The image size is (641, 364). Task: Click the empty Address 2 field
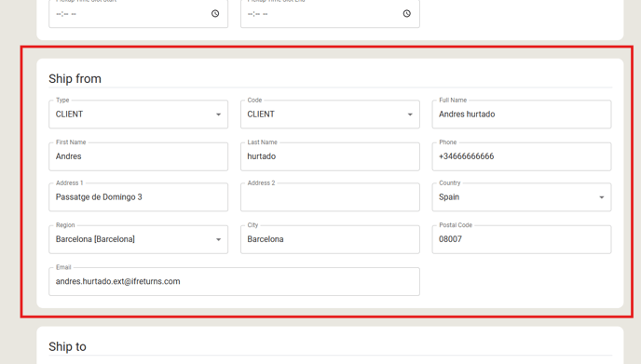[x=330, y=197]
